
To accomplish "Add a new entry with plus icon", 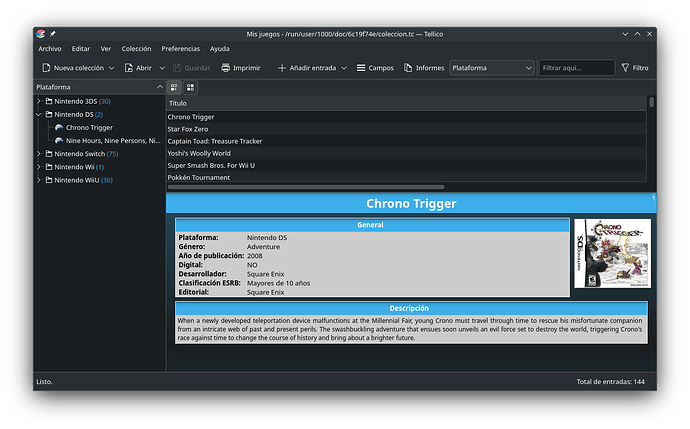I will 282,68.
